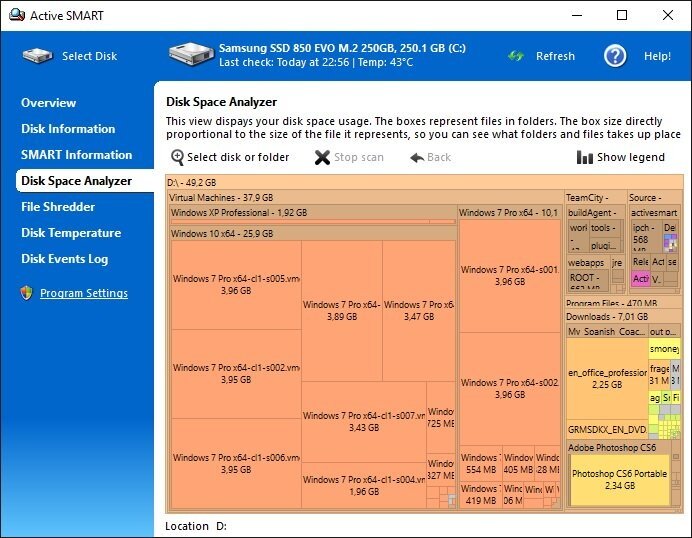Open Disk Events Log
This screenshot has width=692, height=538.
point(64,259)
